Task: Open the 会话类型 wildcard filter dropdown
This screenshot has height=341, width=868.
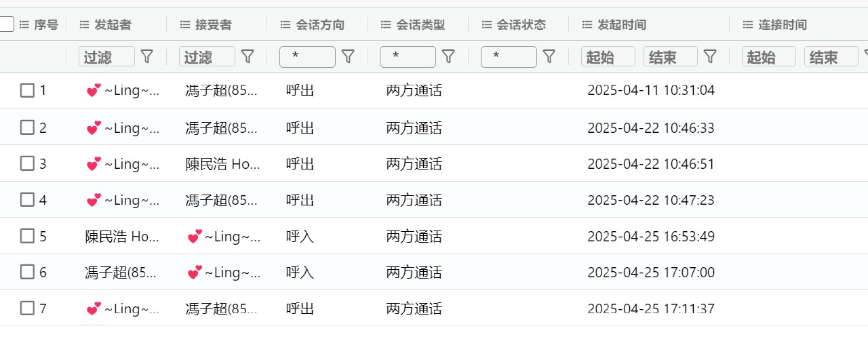Action: tap(408, 57)
